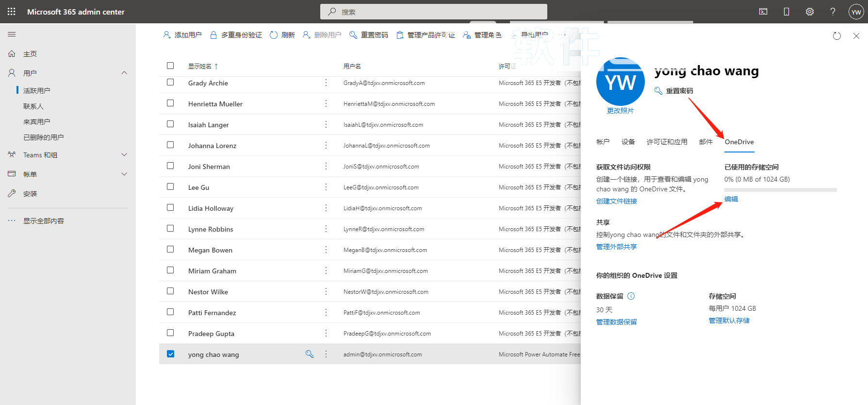Uncheck the yong chao wang checkbox
The image size is (868, 405).
(x=170, y=354)
